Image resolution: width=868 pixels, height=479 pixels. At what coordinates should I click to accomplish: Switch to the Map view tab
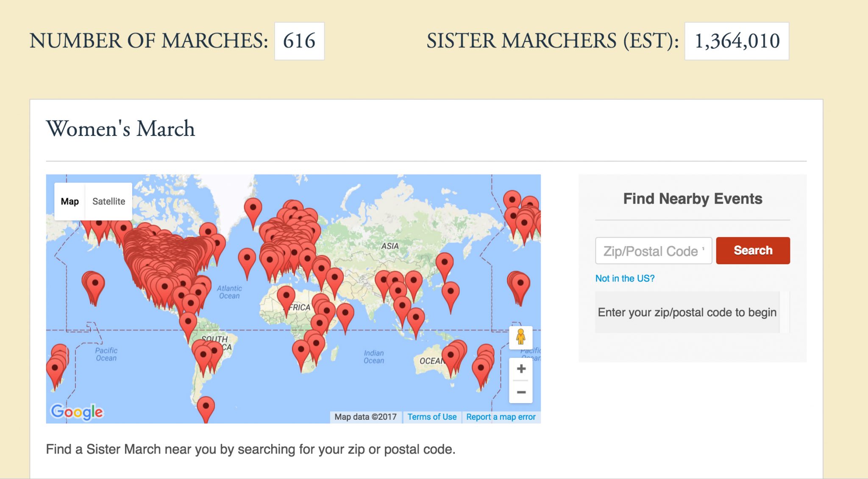[x=69, y=201]
